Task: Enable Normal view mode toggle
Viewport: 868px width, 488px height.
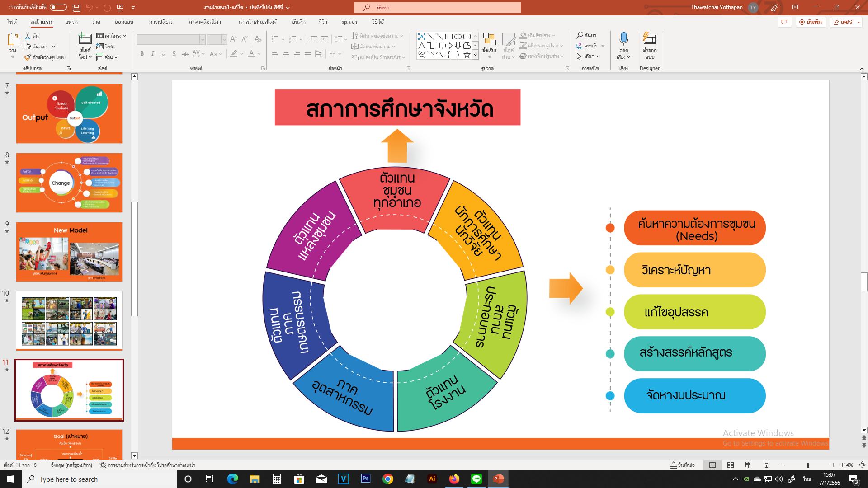Action: click(713, 465)
